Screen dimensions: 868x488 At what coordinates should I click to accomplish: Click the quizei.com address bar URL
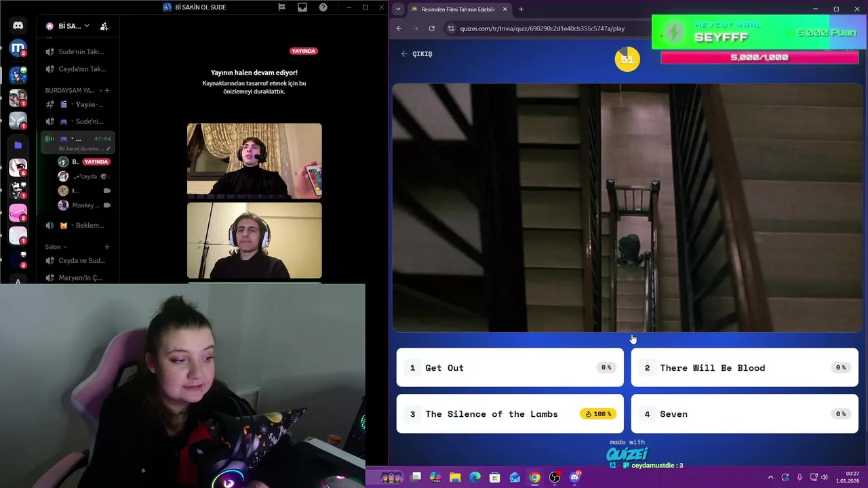click(542, 28)
